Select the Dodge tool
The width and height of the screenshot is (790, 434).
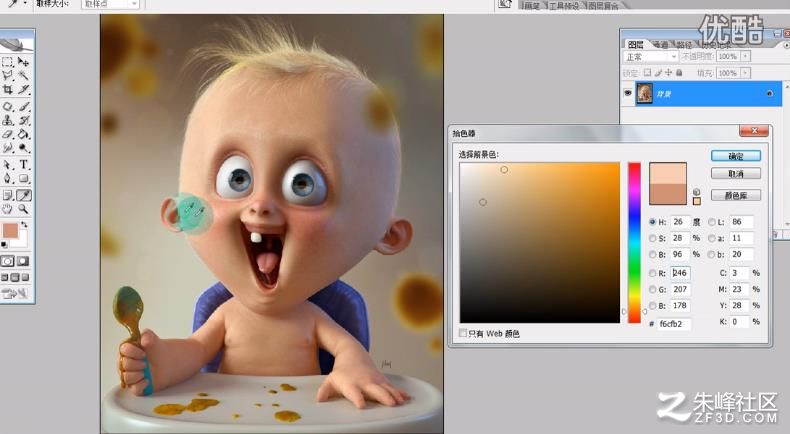pos(23,148)
